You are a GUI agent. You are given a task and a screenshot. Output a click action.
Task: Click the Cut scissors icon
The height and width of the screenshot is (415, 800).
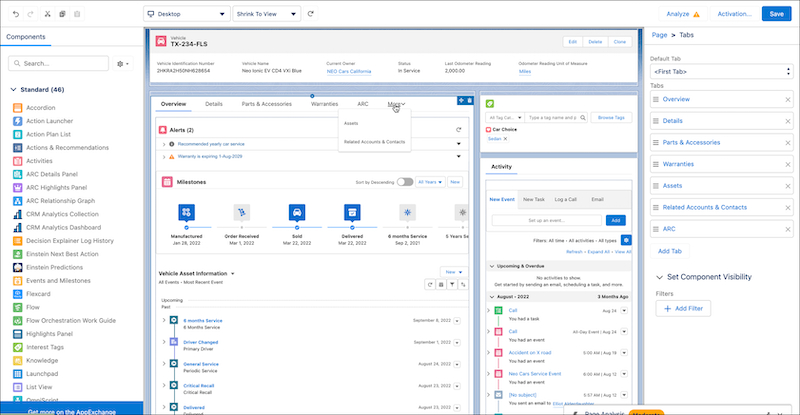[x=48, y=15]
